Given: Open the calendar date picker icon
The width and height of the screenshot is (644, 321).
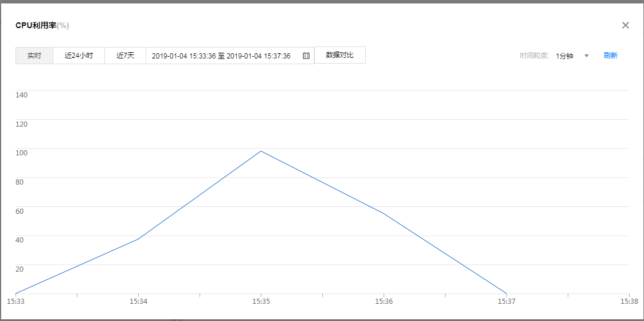Looking at the screenshot, I should point(306,56).
